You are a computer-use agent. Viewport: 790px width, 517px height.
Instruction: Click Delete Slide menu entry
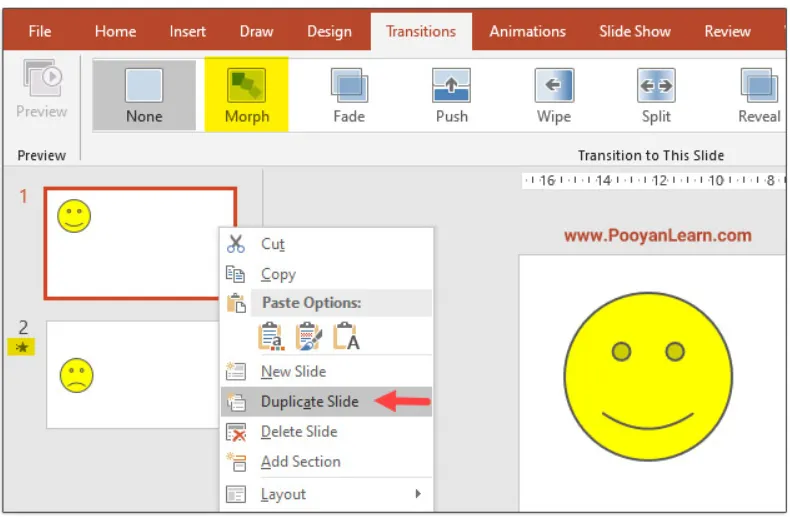(298, 432)
